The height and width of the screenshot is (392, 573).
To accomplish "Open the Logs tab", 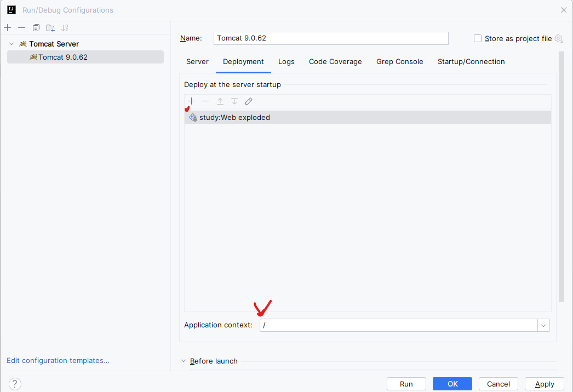I will pyautogui.click(x=286, y=62).
